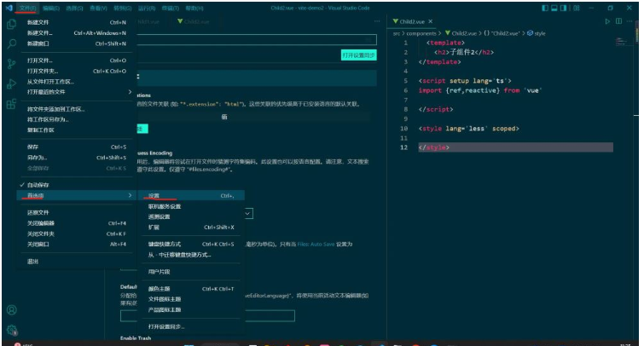Screen dimensions: 644x346
Task: Select 打开设置同步... in submenu
Action: click(191, 326)
